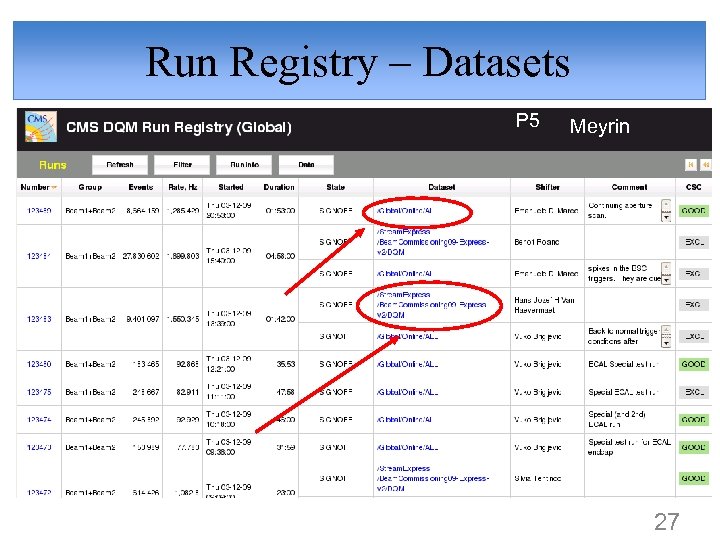The image size is (720, 540).
Task: Click the 'Continuing aperture scan.' comment text
Action: (620, 210)
